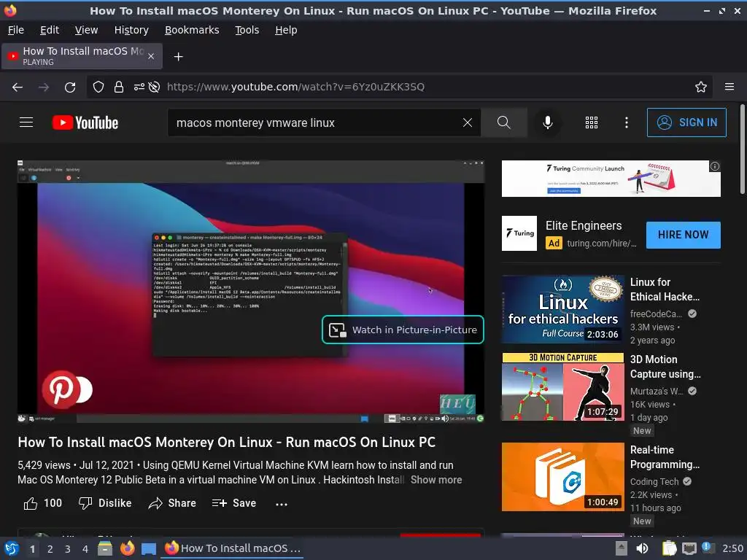Launch the file manager from taskbar
This screenshot has width=747, height=560.
tap(105, 548)
